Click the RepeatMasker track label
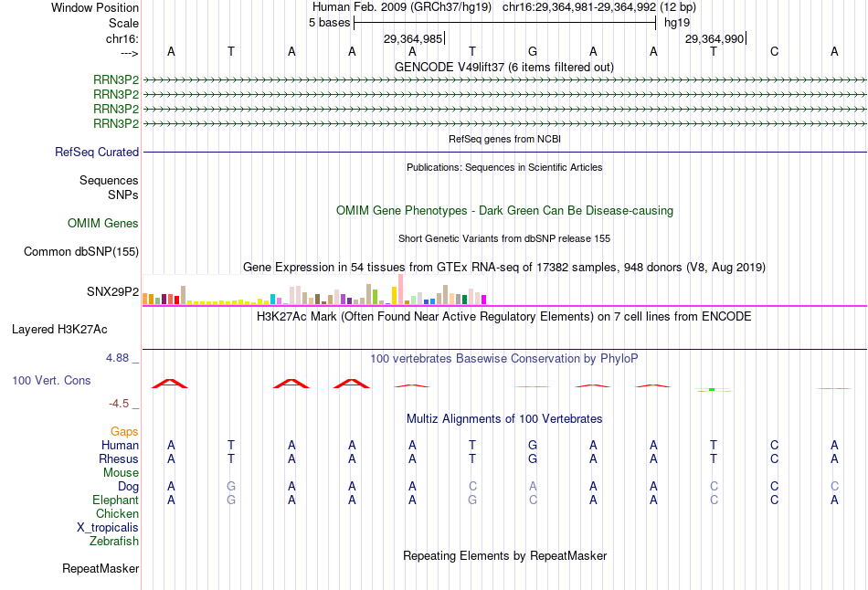The image size is (868, 590). click(101, 568)
